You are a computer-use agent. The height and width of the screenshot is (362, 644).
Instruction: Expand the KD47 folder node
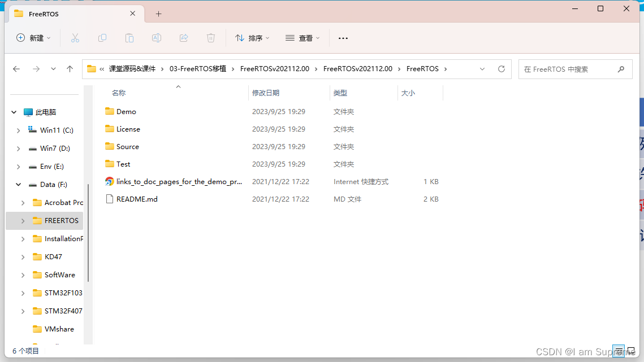pos(23,257)
